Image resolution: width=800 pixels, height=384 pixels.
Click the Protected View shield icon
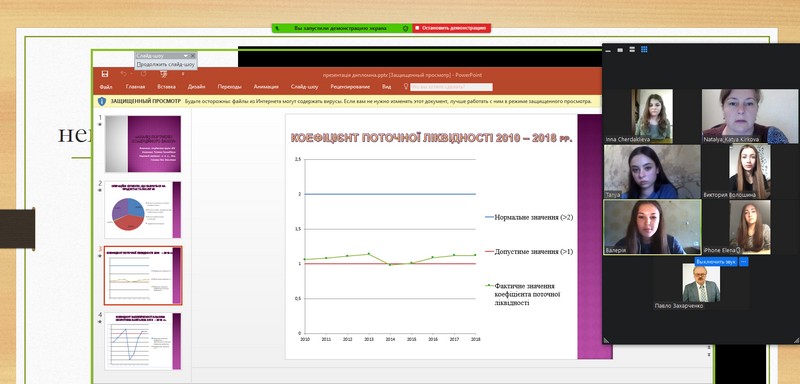point(102,101)
